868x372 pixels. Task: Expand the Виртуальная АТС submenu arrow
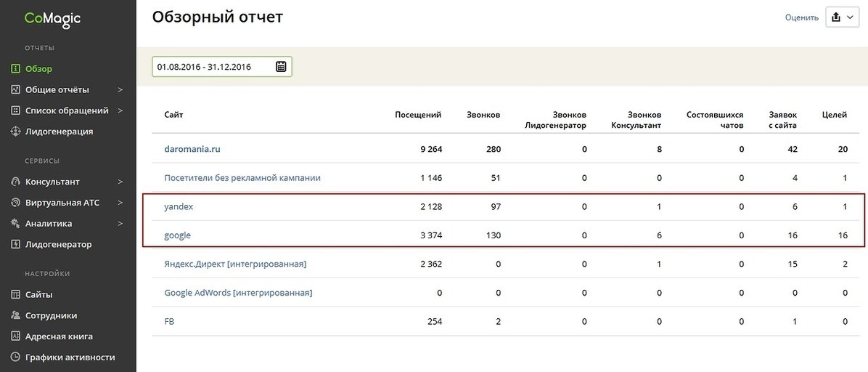click(120, 203)
